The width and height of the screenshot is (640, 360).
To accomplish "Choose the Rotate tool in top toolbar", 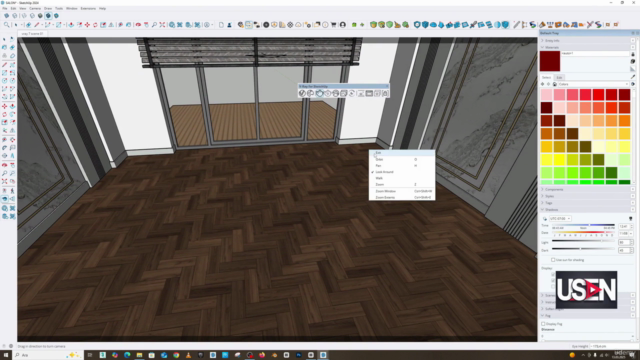I will pos(95,25).
